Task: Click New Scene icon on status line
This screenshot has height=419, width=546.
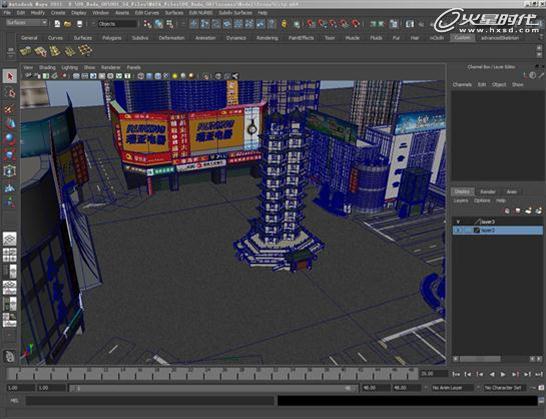Action: point(57,24)
